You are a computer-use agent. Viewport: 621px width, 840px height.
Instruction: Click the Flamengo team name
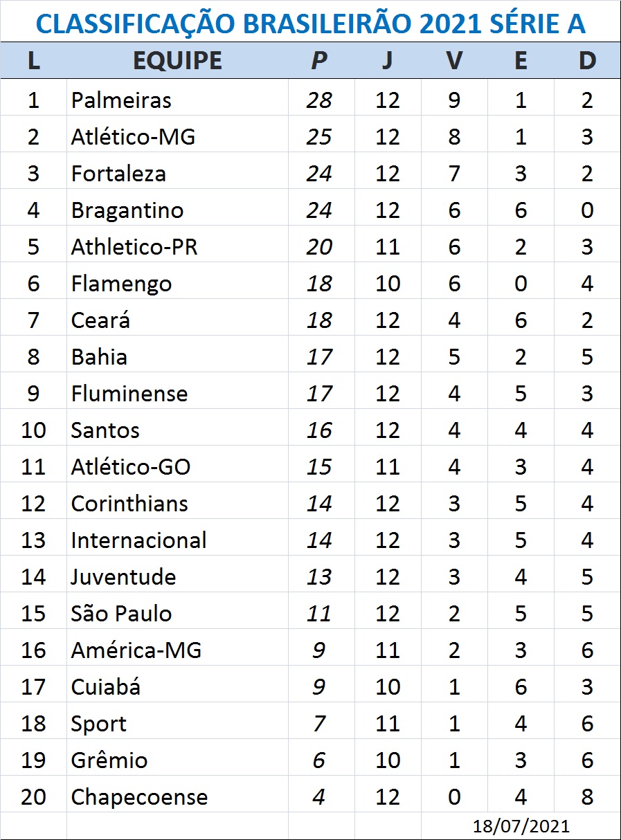121,284
